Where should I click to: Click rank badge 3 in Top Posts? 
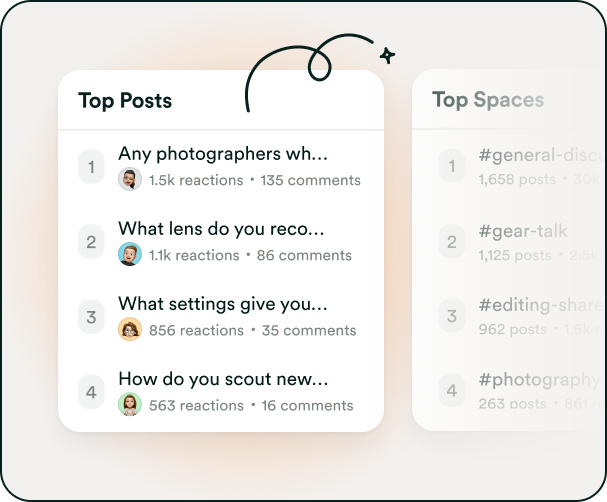[x=91, y=317]
